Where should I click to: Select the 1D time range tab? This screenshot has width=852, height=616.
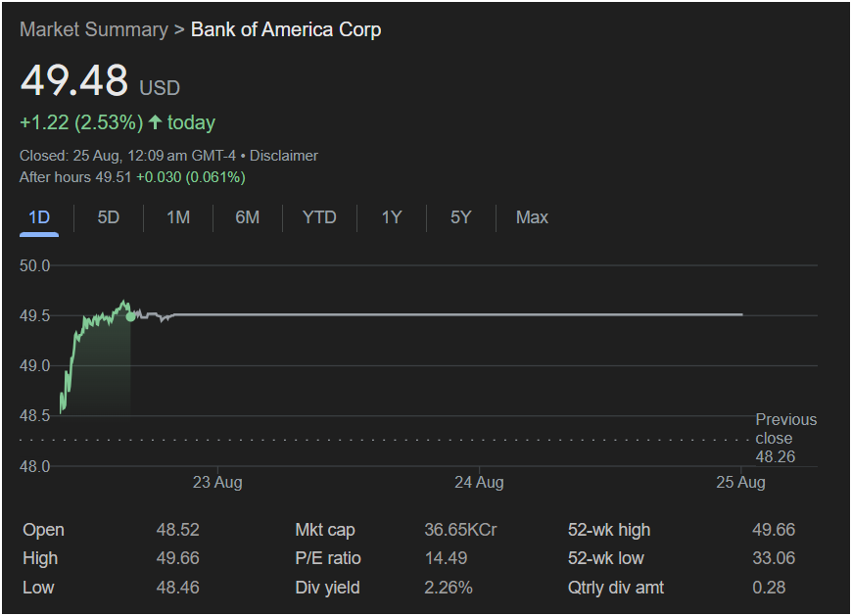[39, 217]
